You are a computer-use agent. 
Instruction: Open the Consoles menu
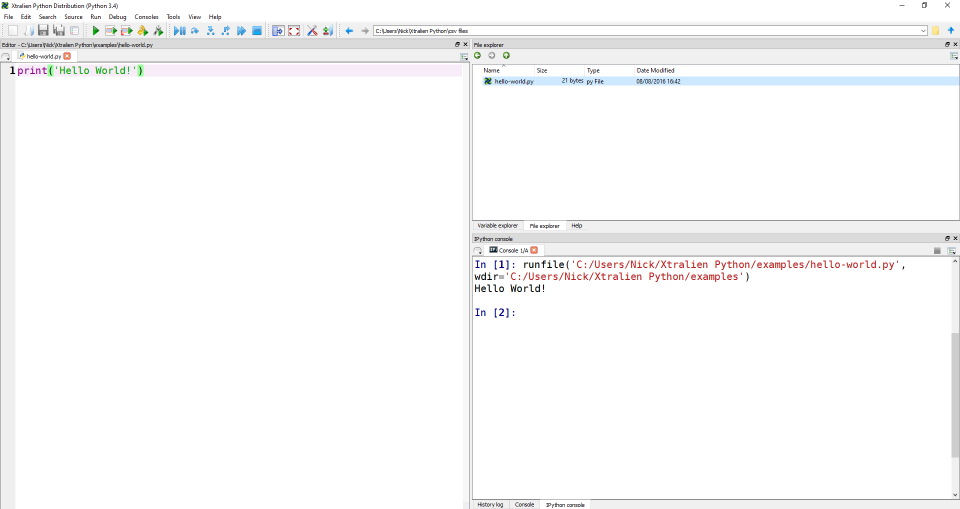coord(146,17)
